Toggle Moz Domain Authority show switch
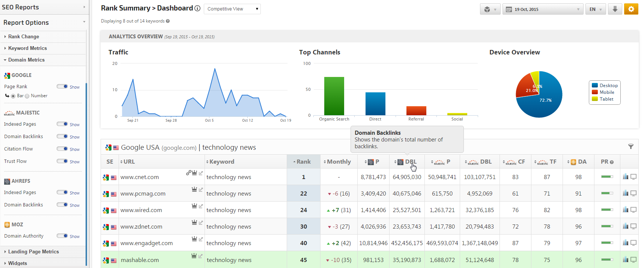The width and height of the screenshot is (644, 268). pos(62,236)
